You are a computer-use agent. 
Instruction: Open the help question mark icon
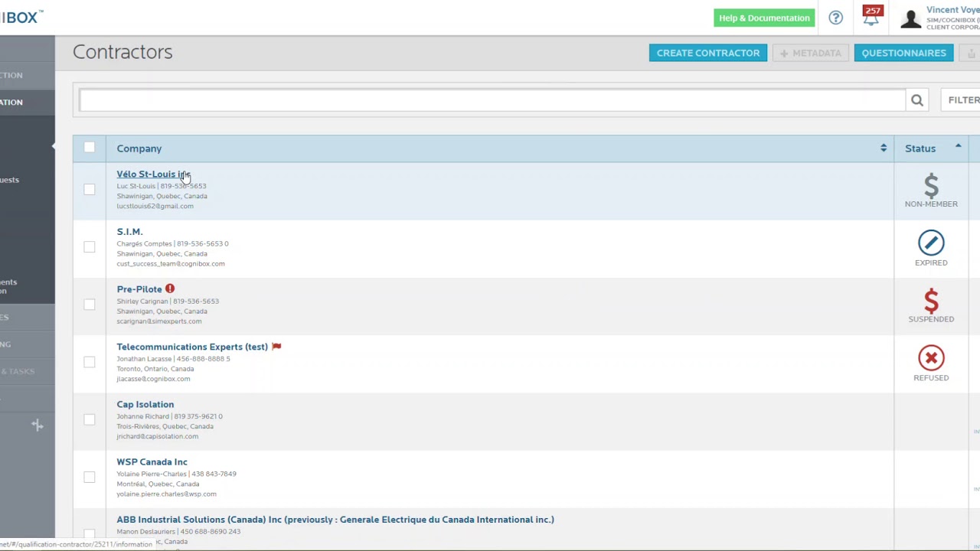(x=835, y=18)
